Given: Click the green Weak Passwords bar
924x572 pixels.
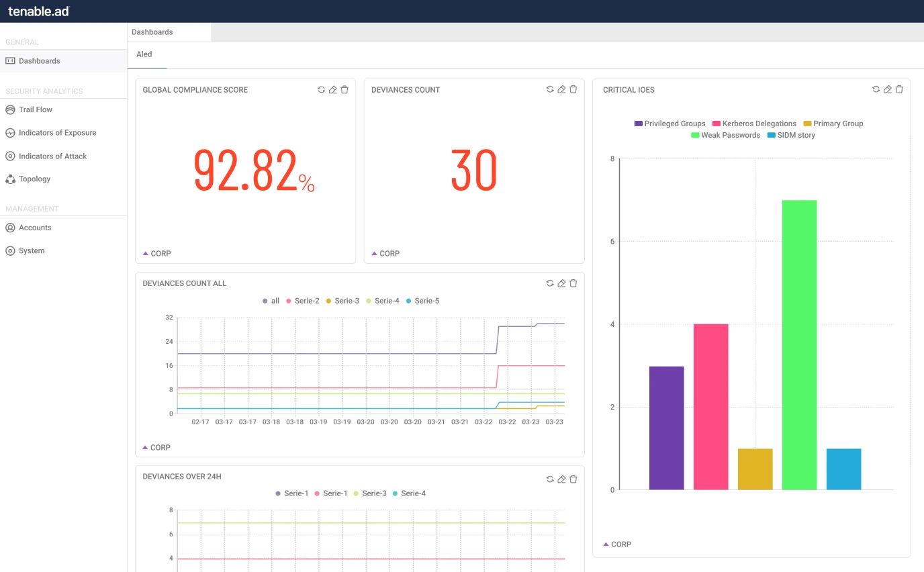Looking at the screenshot, I should tap(799, 345).
